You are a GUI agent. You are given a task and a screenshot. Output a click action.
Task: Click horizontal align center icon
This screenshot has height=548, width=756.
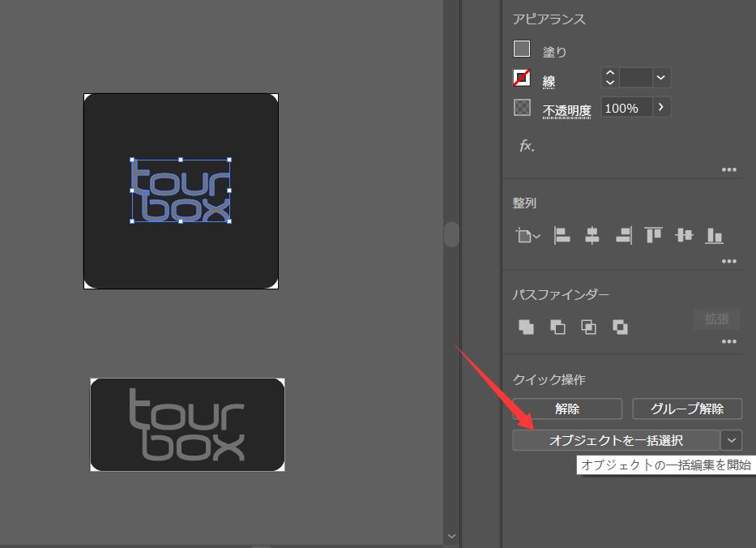[592, 236]
